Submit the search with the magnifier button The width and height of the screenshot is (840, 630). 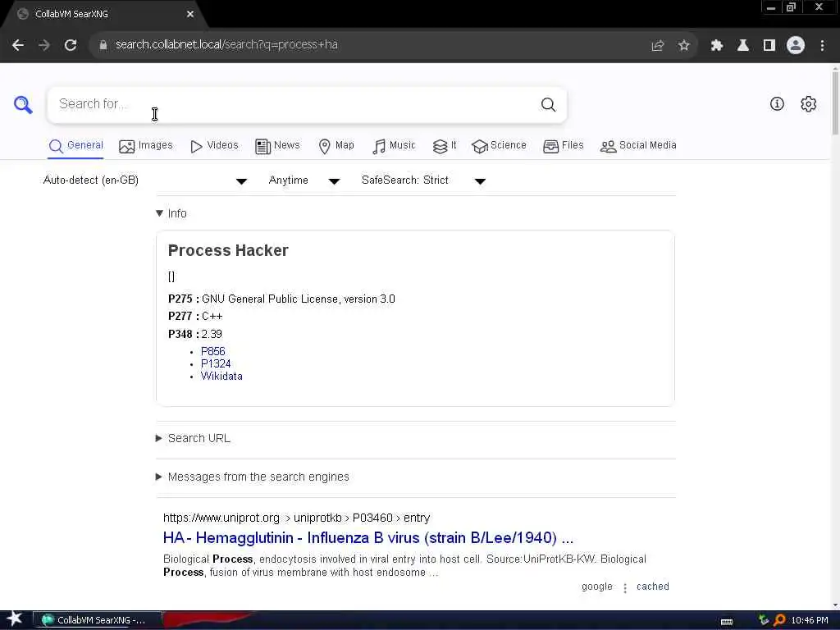pos(548,104)
